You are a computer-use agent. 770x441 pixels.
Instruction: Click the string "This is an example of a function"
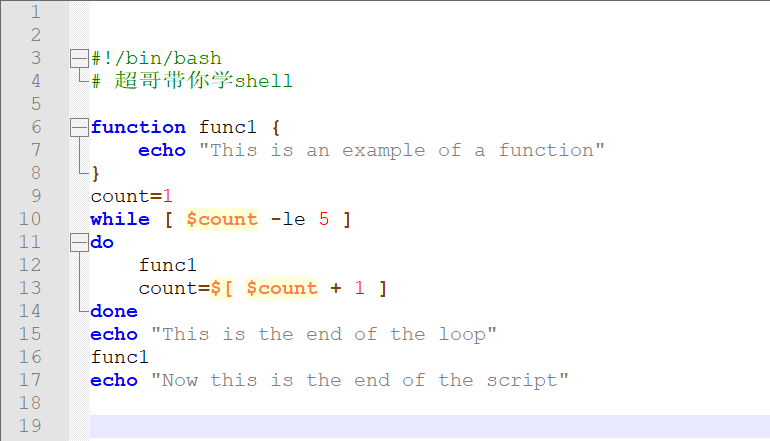pyautogui.click(x=402, y=150)
